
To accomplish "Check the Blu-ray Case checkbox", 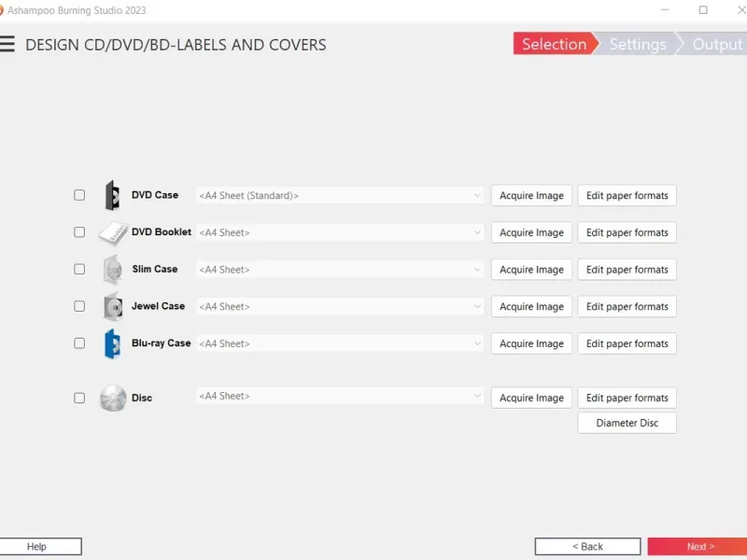I will pyautogui.click(x=79, y=343).
